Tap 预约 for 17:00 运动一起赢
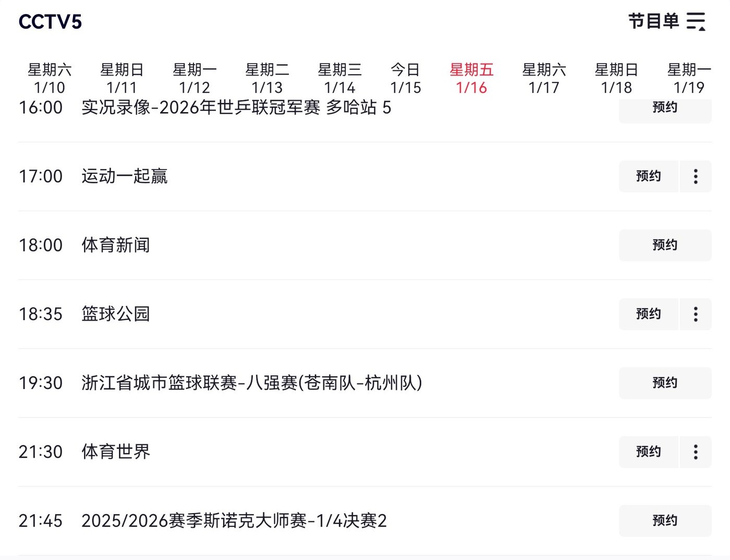Viewport: 730px width, 560px height. (649, 176)
